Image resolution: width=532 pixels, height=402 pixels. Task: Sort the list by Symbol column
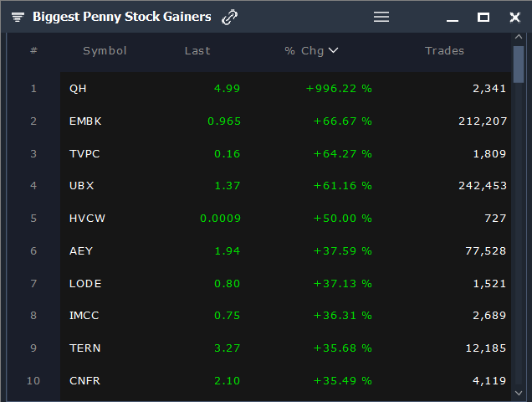pos(105,51)
